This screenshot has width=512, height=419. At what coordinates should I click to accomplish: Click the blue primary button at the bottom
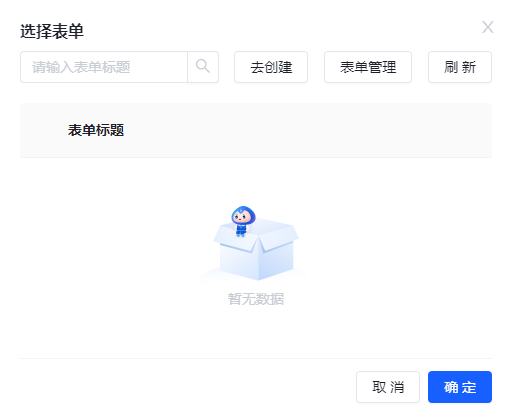(x=460, y=387)
